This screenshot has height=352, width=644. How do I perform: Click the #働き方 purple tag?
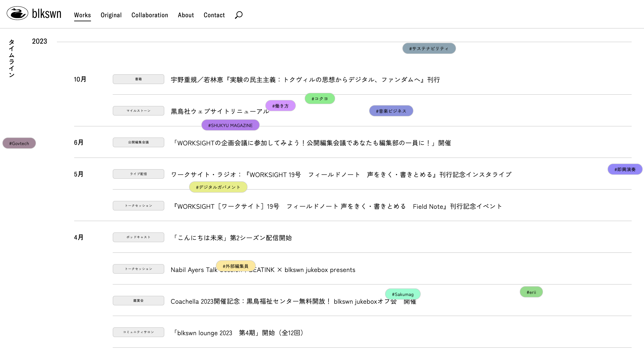click(280, 106)
